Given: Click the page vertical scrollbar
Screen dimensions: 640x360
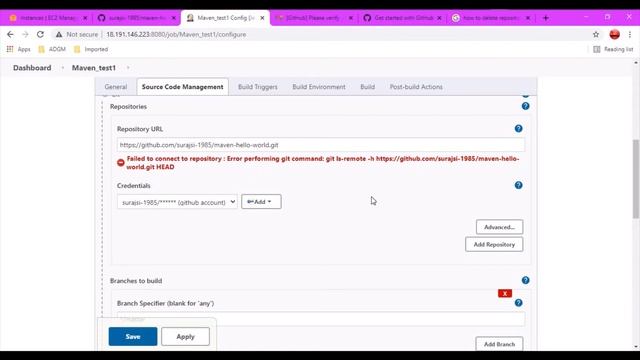Looking at the screenshot, I should pos(636,180).
